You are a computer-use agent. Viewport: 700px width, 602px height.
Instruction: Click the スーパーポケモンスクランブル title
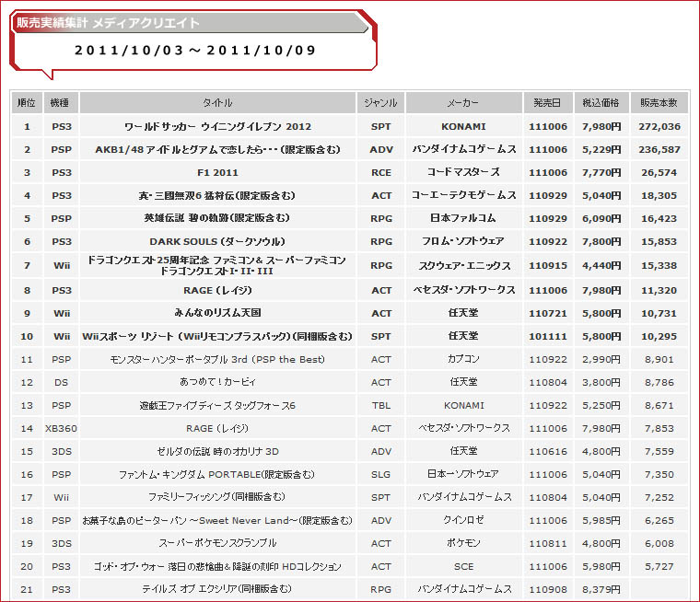point(217,543)
